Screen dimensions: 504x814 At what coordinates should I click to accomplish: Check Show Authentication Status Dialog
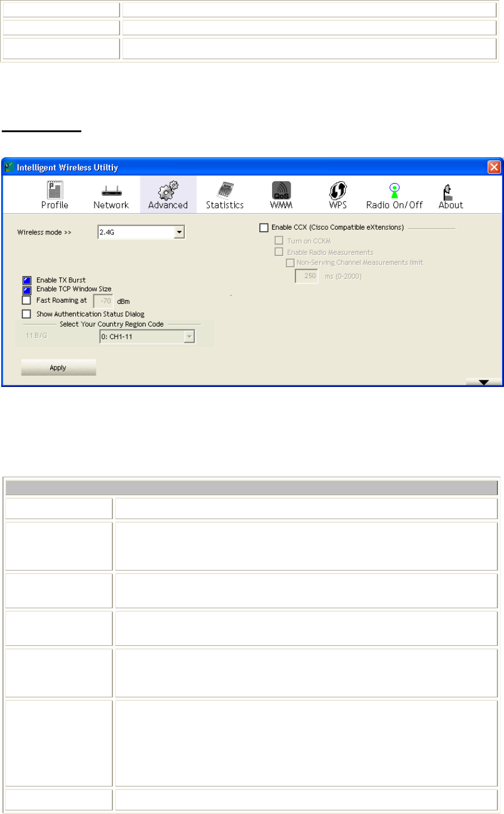(26, 313)
